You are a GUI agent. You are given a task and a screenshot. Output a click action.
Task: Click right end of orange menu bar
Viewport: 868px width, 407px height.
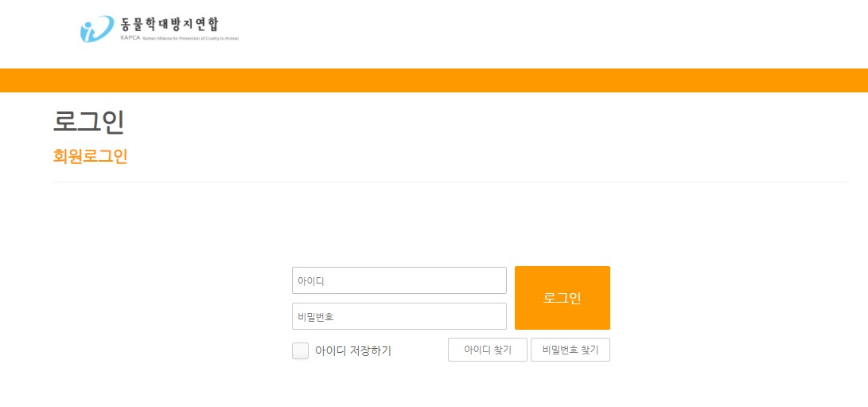853,80
